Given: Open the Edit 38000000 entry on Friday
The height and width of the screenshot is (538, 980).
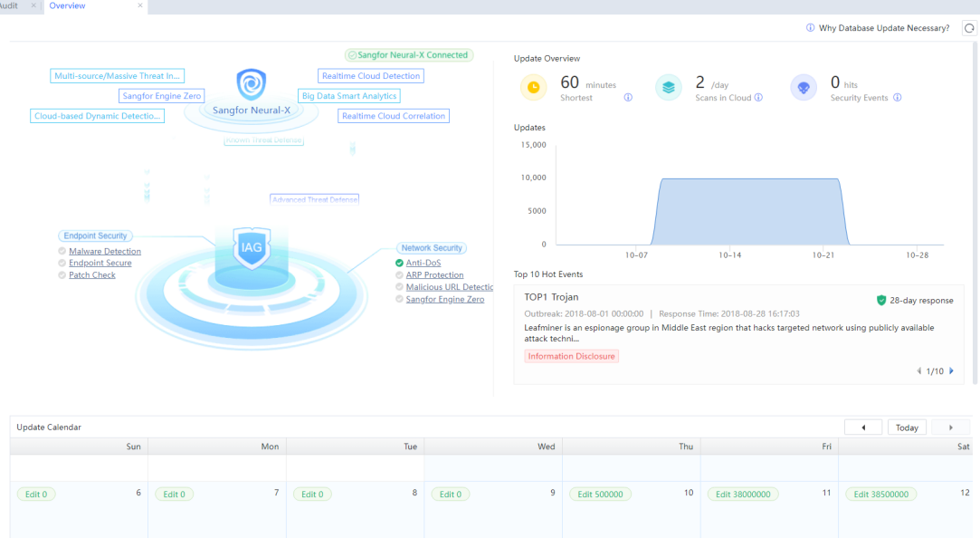Looking at the screenshot, I should (742, 495).
